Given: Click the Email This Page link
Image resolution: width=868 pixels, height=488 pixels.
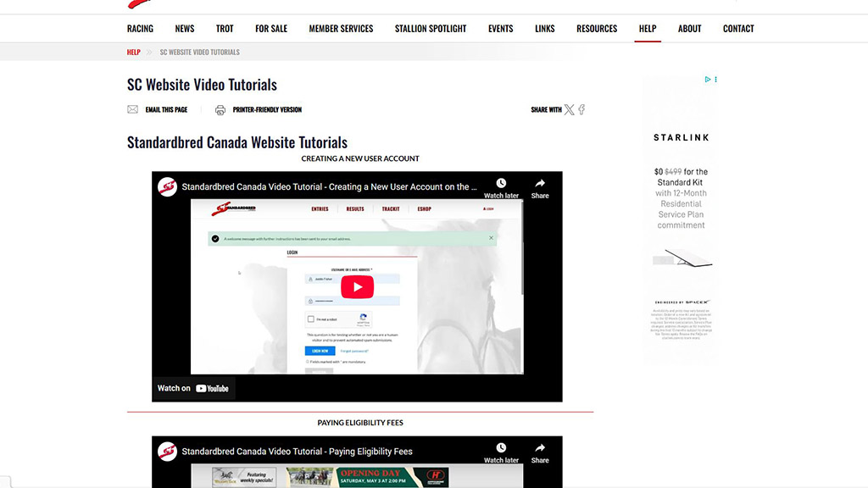Looking at the screenshot, I should click(166, 109).
